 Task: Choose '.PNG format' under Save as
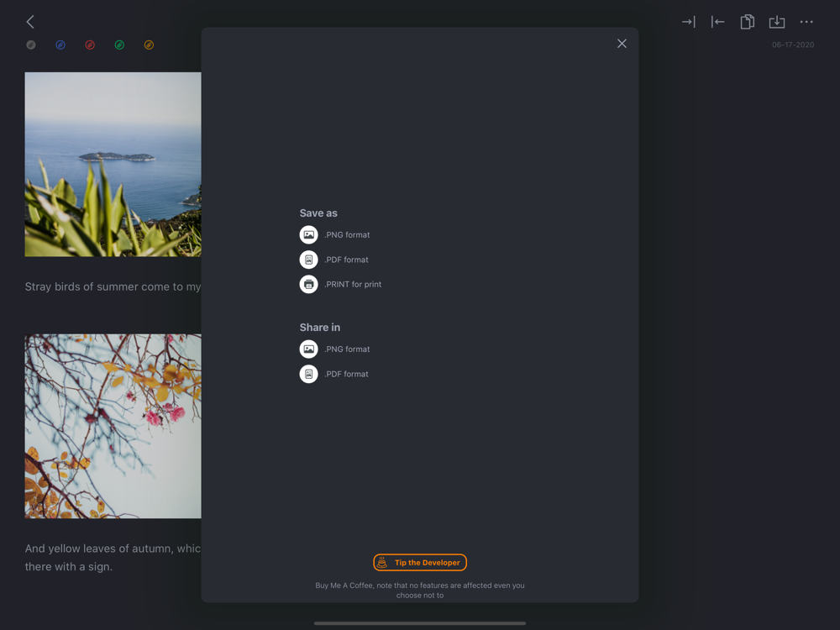347,234
